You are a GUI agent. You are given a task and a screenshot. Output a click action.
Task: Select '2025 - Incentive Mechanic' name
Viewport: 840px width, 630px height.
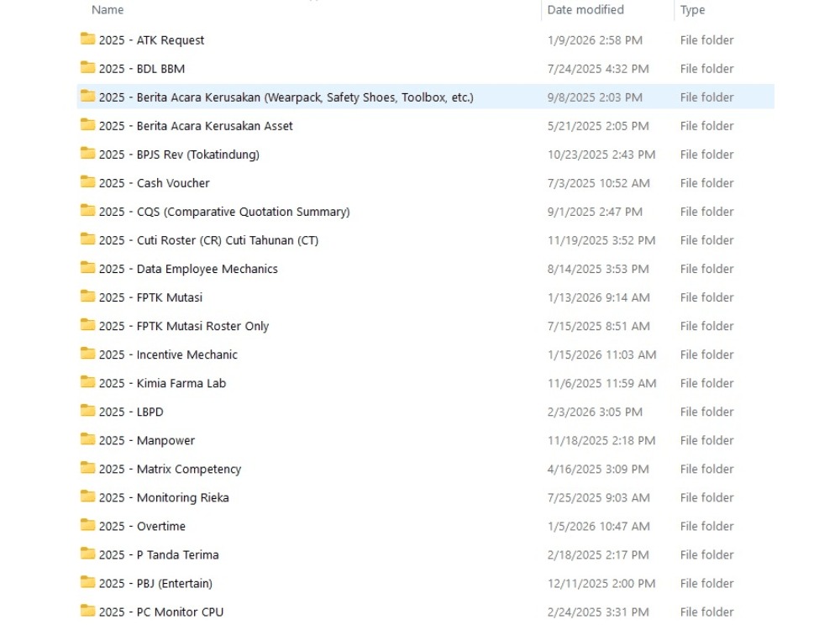click(x=168, y=354)
